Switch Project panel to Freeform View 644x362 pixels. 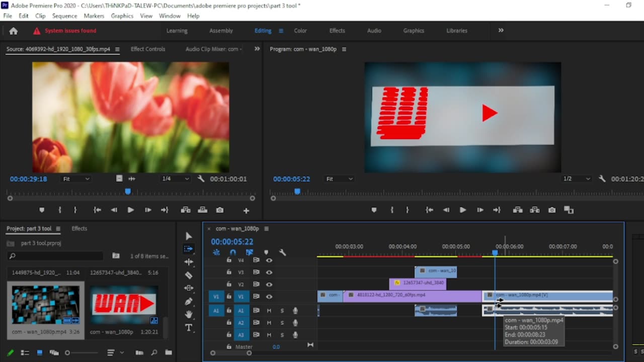54,352
